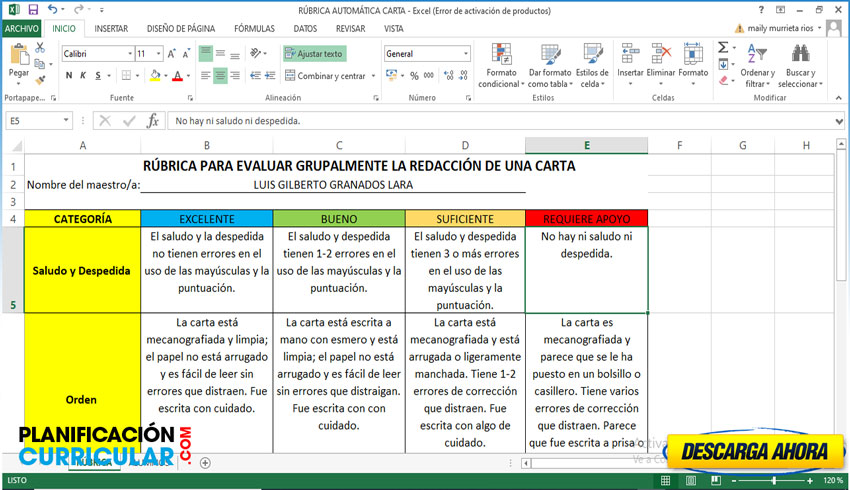Open Dar formato como tabla gallery
The image size is (850, 490).
coord(550,65)
